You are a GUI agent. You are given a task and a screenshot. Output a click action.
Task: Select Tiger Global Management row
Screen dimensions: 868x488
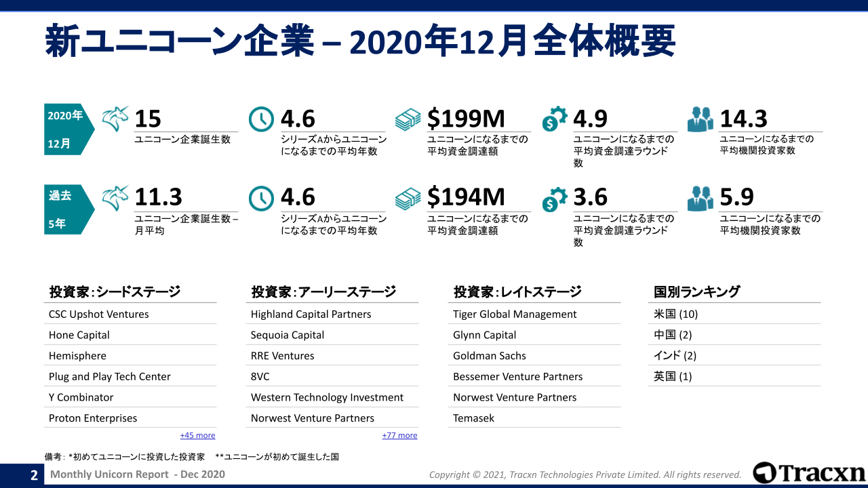point(534,314)
